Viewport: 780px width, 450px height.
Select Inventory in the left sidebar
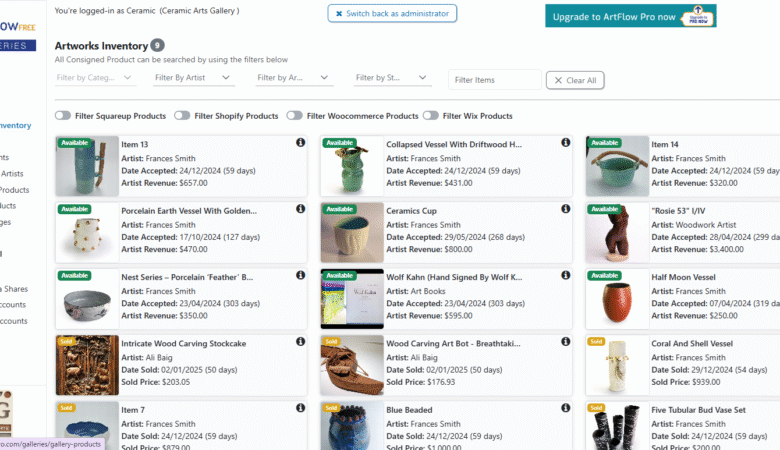[15, 126]
